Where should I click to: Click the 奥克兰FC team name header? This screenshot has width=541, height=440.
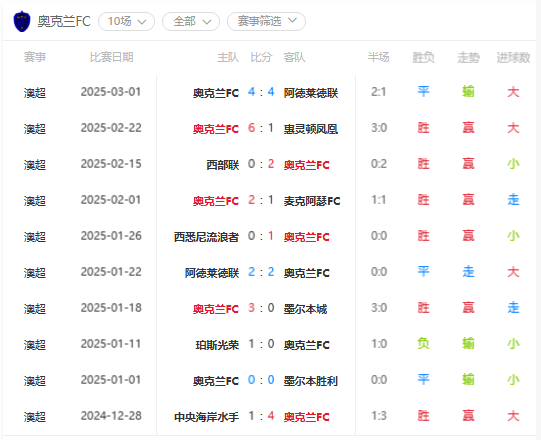[x=64, y=21]
